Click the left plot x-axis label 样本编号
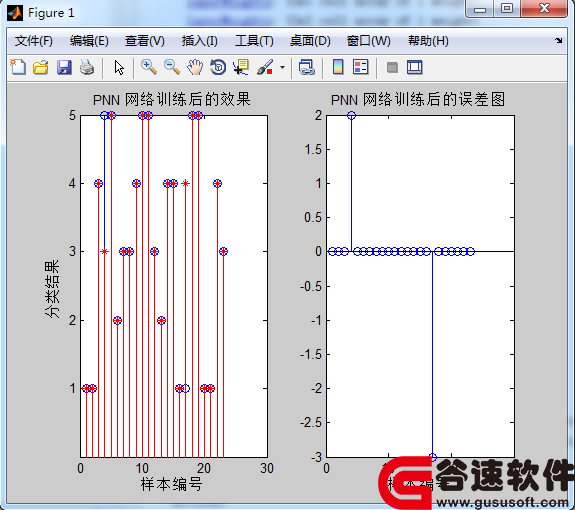Screen dimensions: 575x510 coord(171,484)
